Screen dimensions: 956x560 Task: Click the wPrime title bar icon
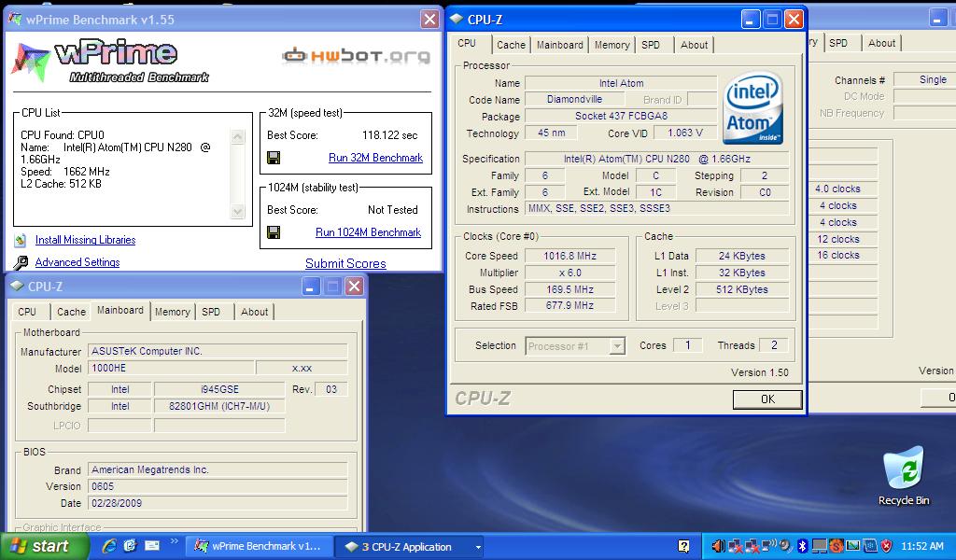(15, 19)
